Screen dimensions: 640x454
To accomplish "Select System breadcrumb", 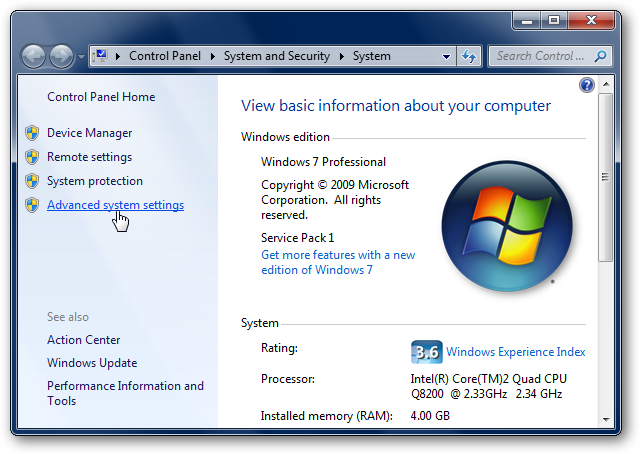I will pos(371,56).
